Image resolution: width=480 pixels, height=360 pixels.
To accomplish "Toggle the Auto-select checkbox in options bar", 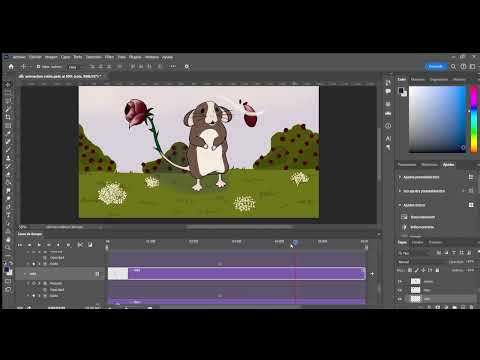I will point(38,67).
